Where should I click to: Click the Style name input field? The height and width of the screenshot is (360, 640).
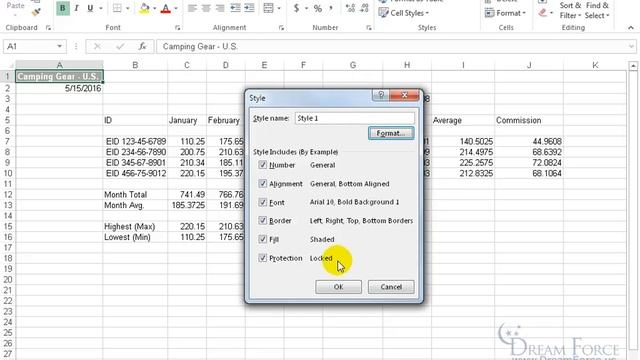pos(354,118)
